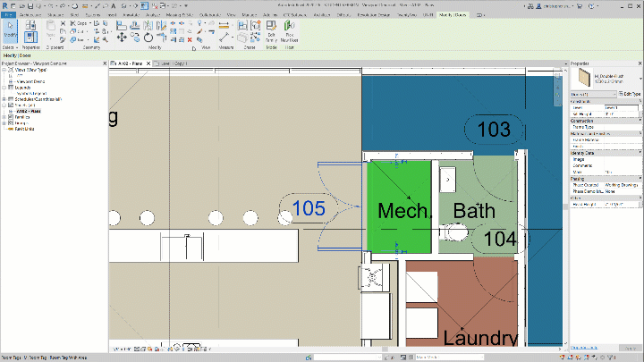Click the Measure Between Two References icon
This screenshot has height=362, width=644.
click(224, 38)
